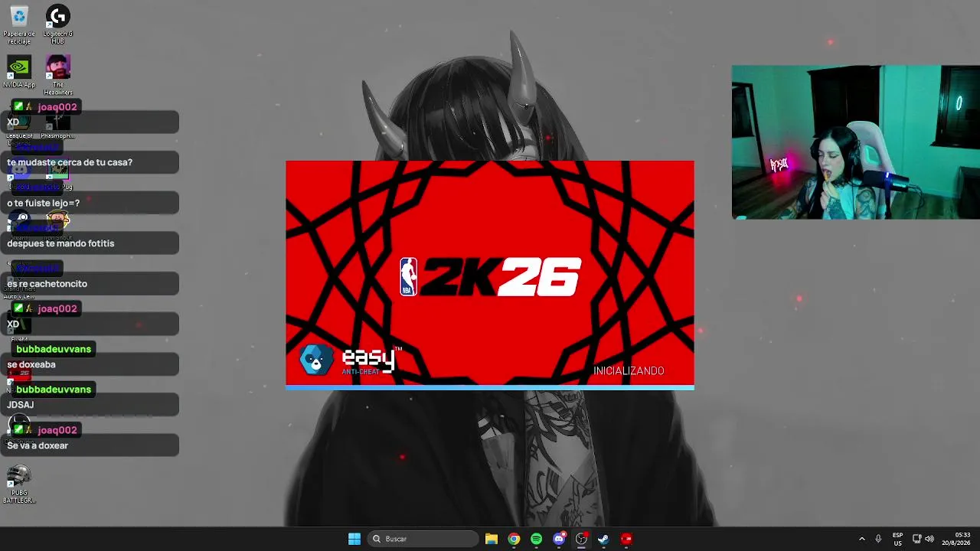
Task: Open Steam from the taskbar
Action: (x=603, y=539)
